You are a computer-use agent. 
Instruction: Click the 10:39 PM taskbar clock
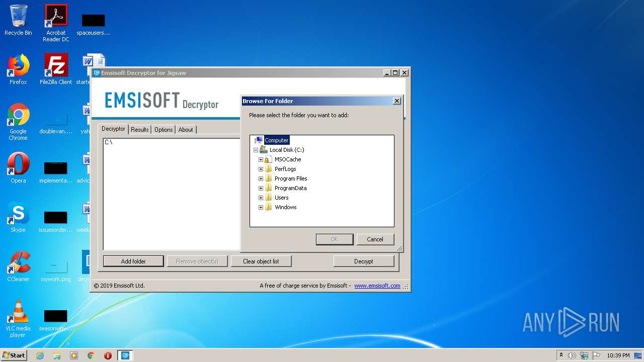coord(618,355)
